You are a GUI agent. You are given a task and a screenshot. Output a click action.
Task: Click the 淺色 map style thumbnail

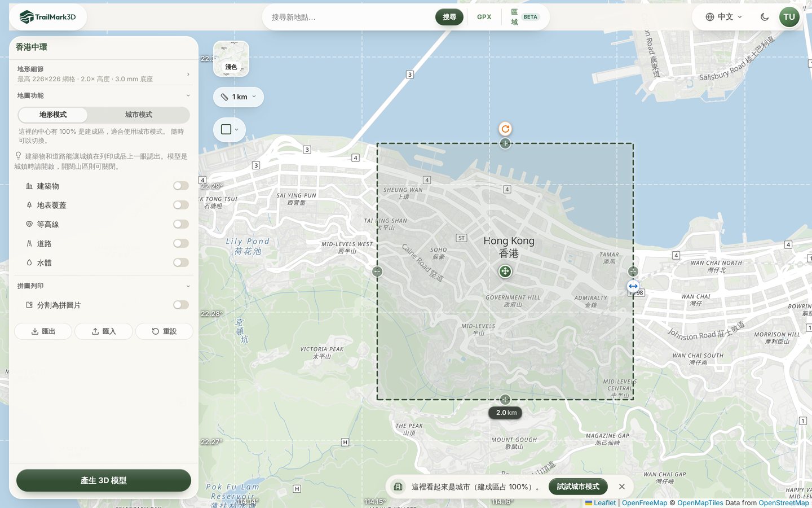tap(231, 59)
